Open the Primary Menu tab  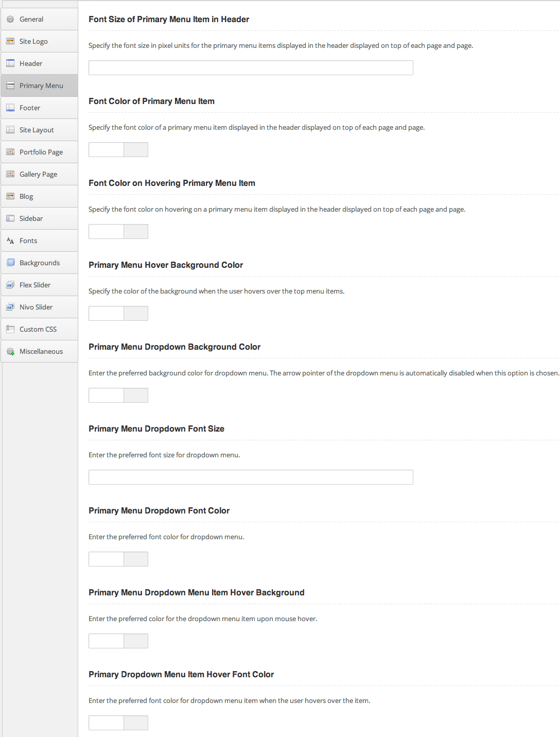click(41, 85)
